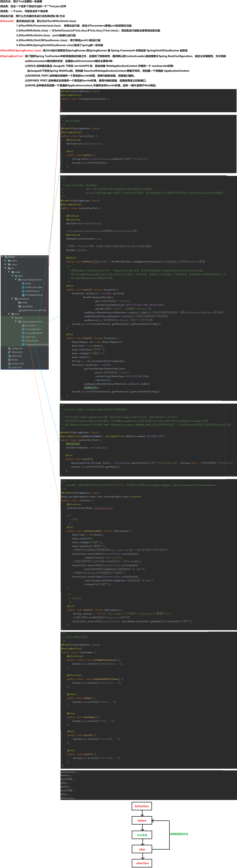
Task: Select the templates folder
Action: 27,306
